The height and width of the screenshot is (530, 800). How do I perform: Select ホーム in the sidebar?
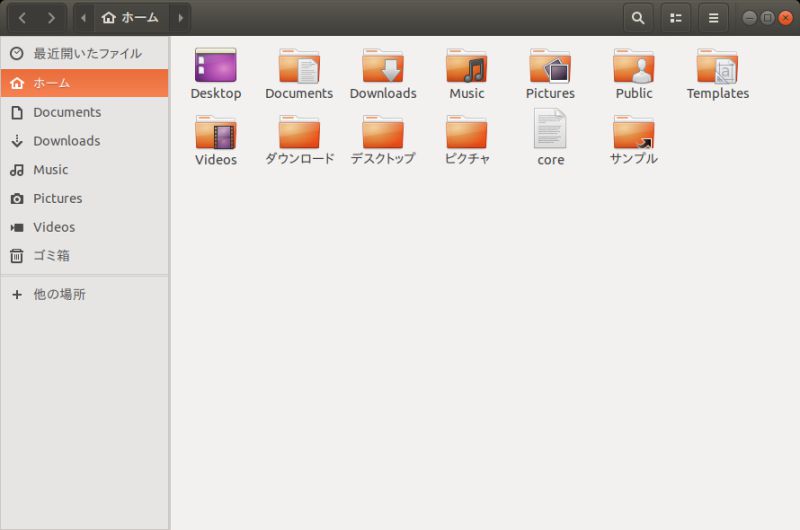tap(85, 83)
